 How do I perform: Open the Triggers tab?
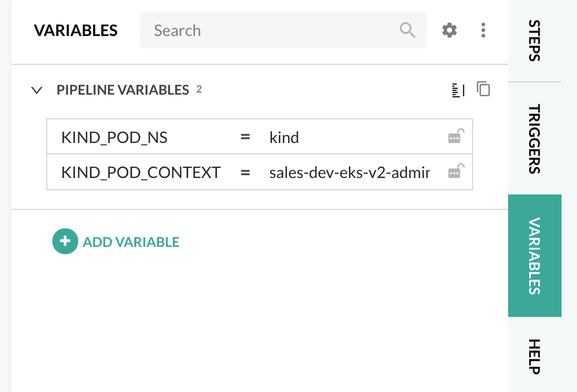click(x=534, y=138)
